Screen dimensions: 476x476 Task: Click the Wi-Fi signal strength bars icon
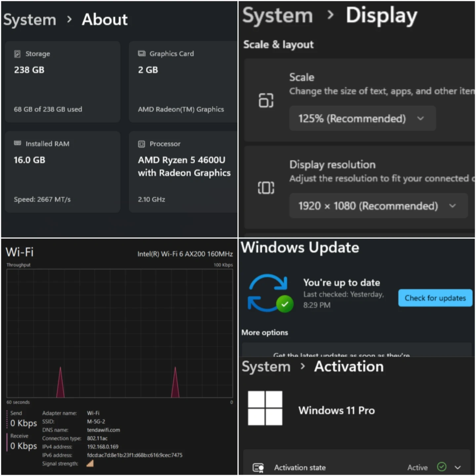click(90, 464)
